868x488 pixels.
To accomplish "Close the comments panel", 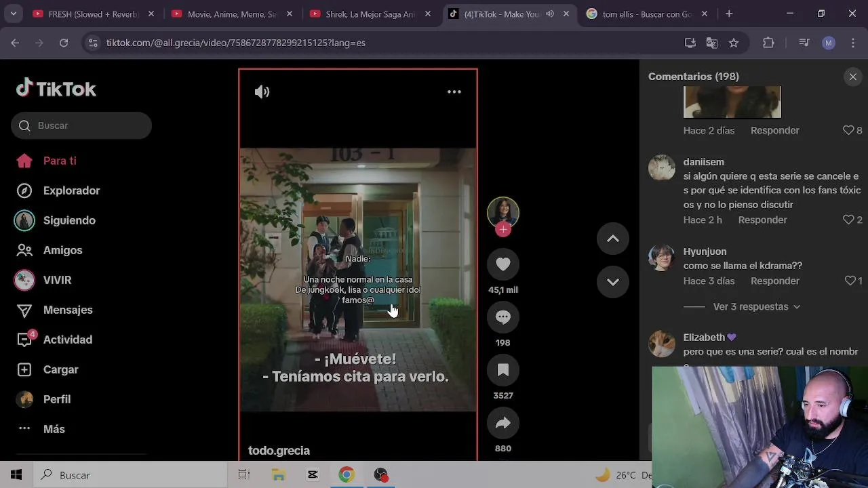I will pyautogui.click(x=853, y=77).
